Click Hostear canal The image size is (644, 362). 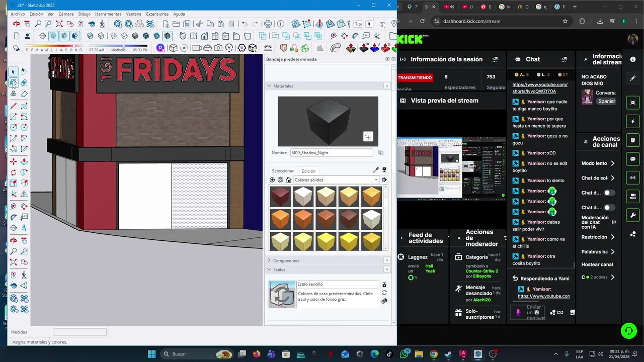[x=597, y=264]
